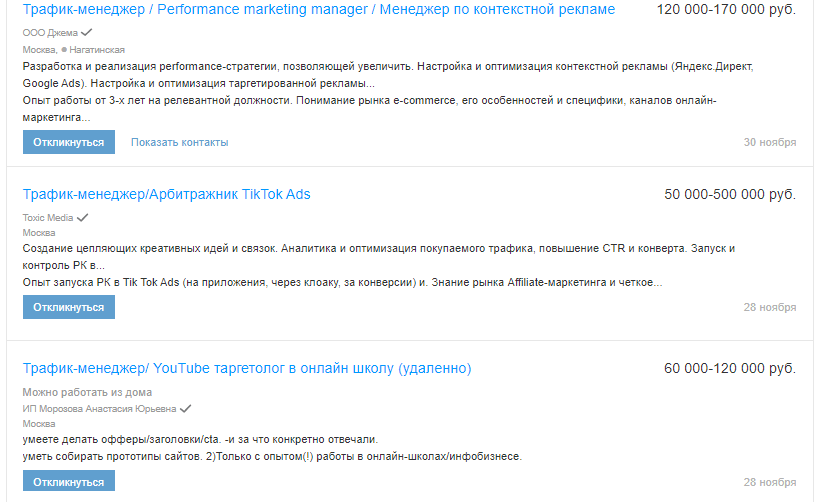Click the 30 ноября posting date

770,142
